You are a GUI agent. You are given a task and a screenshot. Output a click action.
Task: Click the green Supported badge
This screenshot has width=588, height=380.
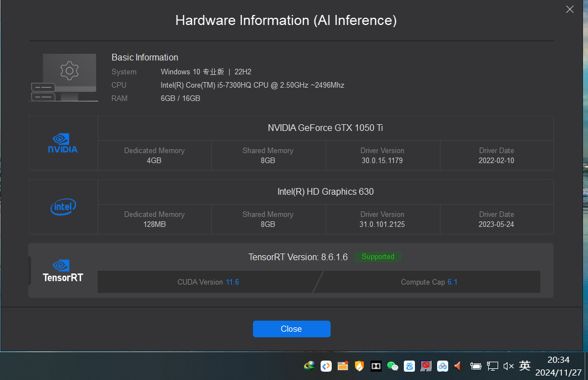(378, 257)
